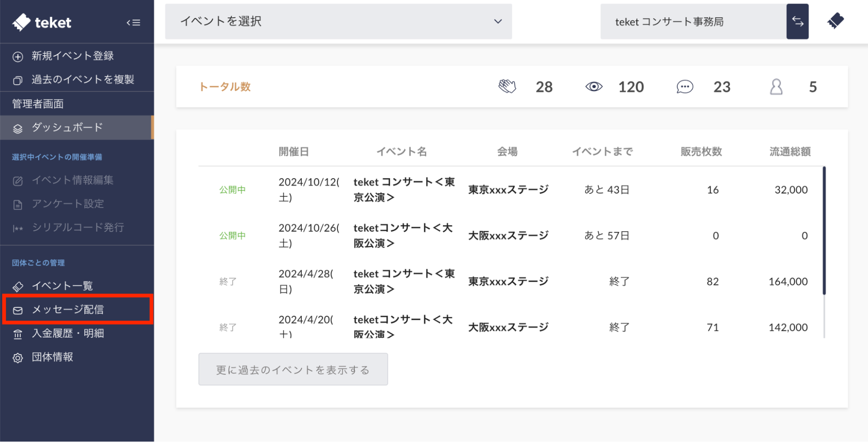This screenshot has height=442, width=868.
Task: Click the clapping hands icon in totals
Action: (x=507, y=86)
